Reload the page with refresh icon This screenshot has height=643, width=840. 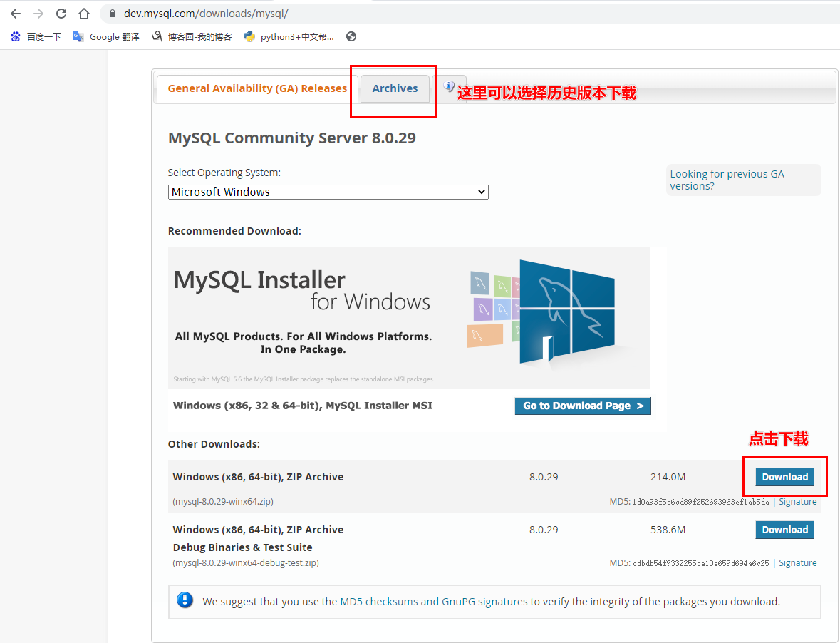61,14
